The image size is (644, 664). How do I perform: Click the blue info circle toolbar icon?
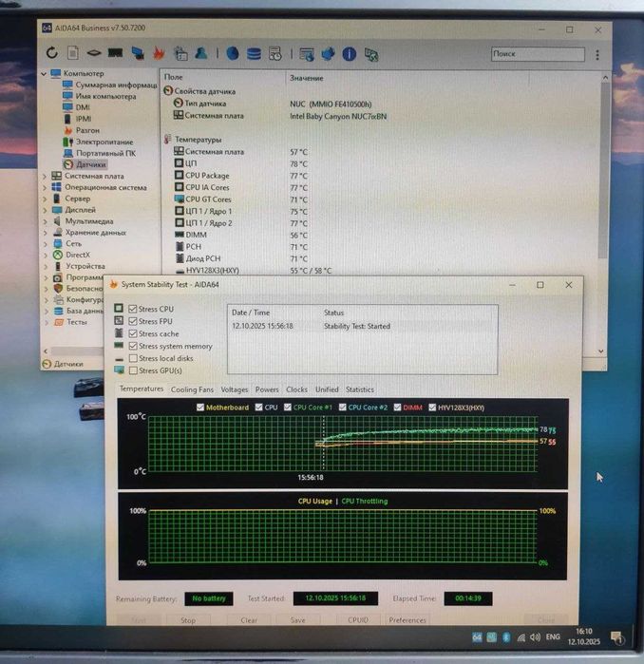(349, 54)
